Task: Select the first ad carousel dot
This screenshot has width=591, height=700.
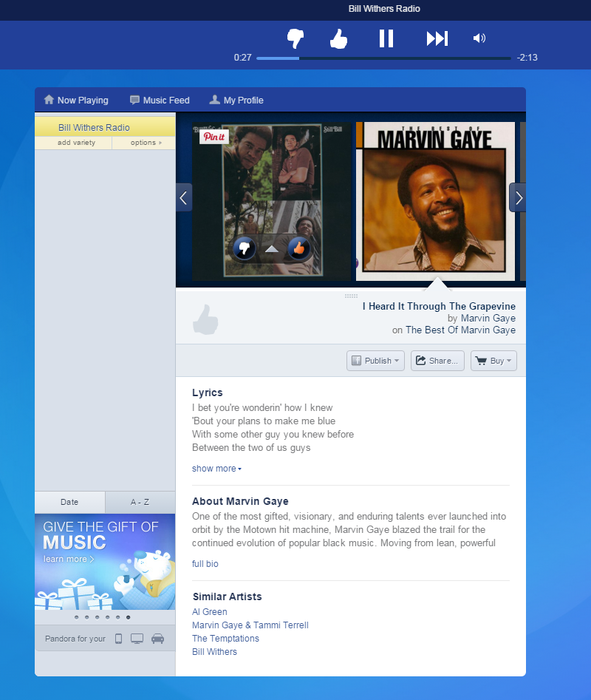Action: click(x=76, y=617)
